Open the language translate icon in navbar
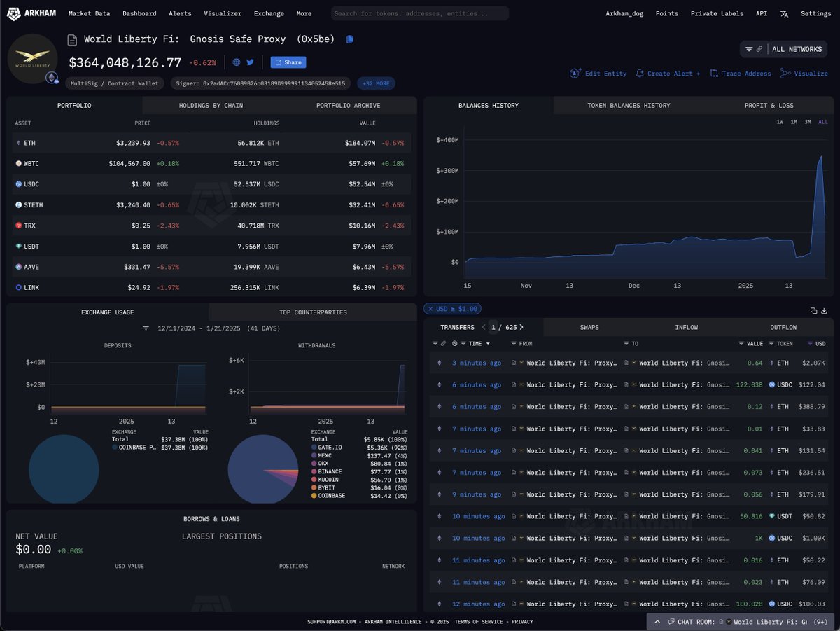Image resolution: width=840 pixels, height=631 pixels. tap(784, 13)
